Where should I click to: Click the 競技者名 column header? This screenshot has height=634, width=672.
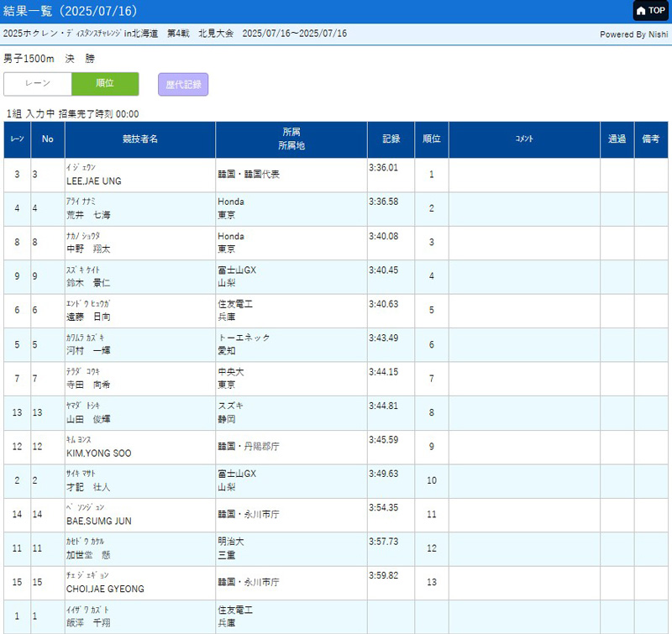click(140, 139)
